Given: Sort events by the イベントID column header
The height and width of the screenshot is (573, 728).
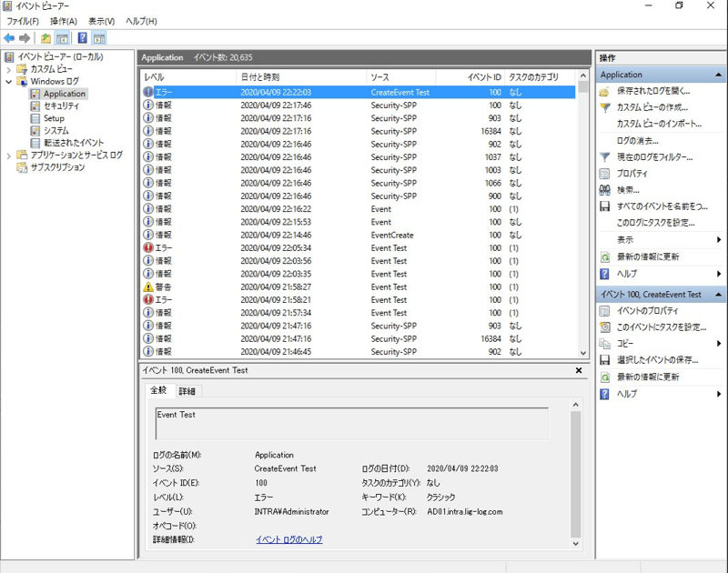Looking at the screenshot, I should pos(486,77).
